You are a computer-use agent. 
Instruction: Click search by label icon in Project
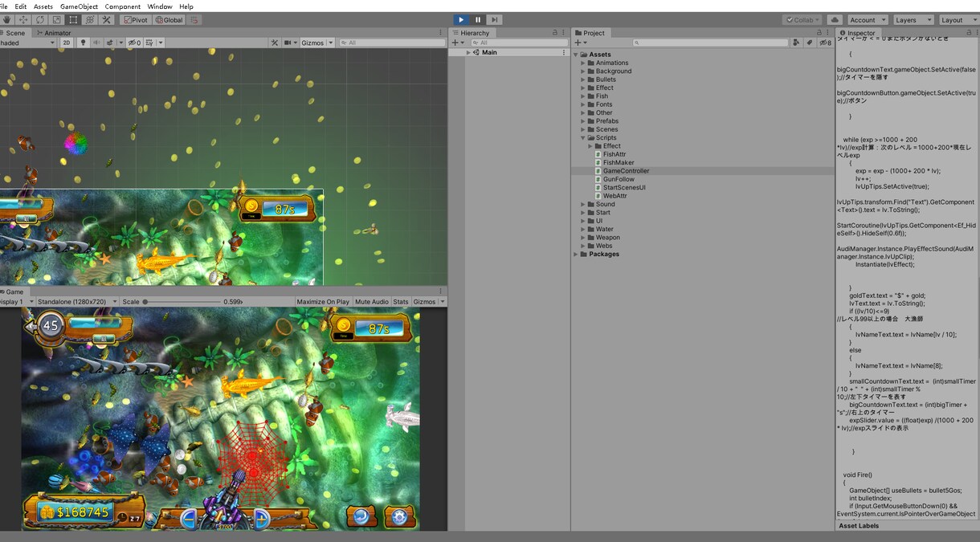click(810, 43)
